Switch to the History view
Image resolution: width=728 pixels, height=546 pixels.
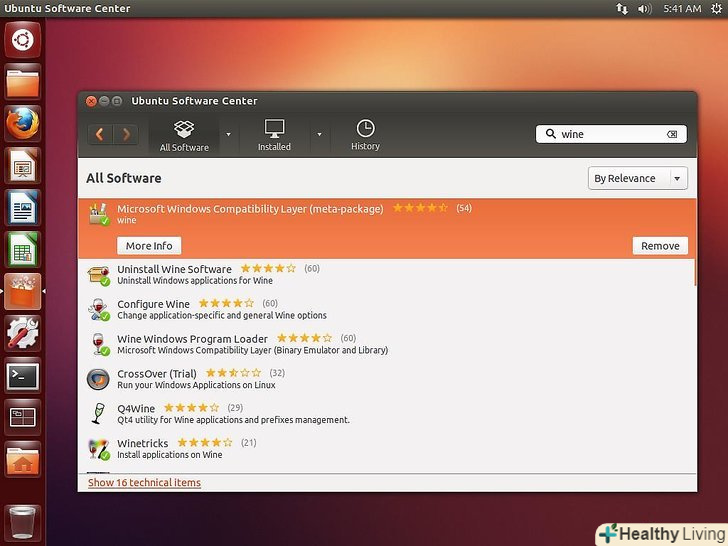click(x=365, y=135)
